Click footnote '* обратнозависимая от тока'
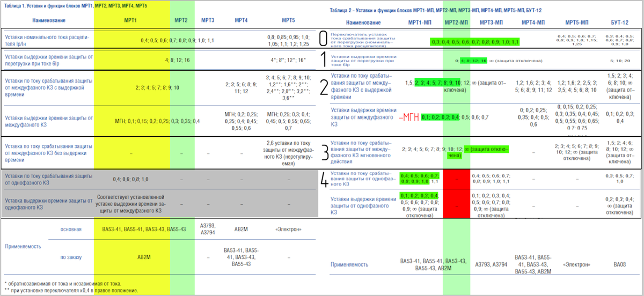Screen dimensions: 644x296 62,283
